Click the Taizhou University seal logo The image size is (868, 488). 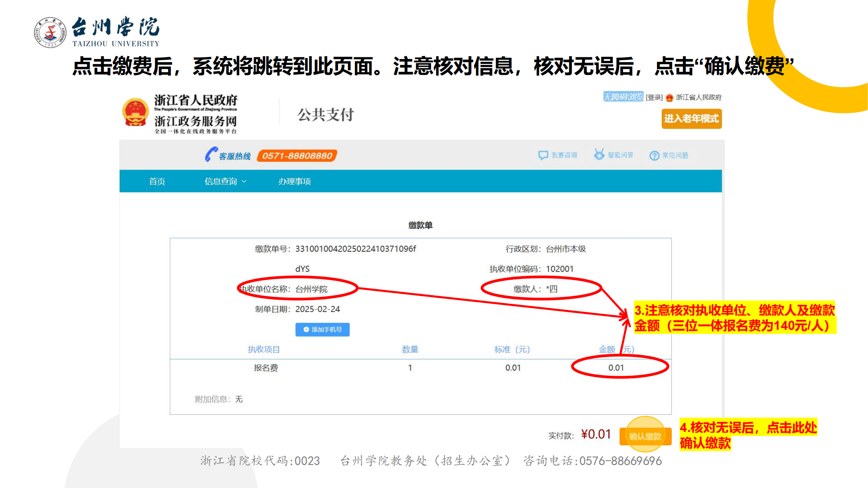(50, 33)
